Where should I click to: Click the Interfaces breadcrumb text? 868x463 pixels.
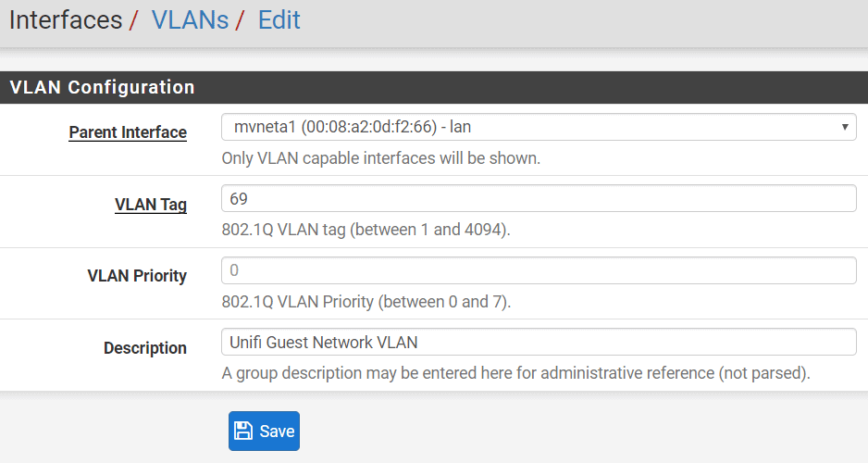coord(66,20)
